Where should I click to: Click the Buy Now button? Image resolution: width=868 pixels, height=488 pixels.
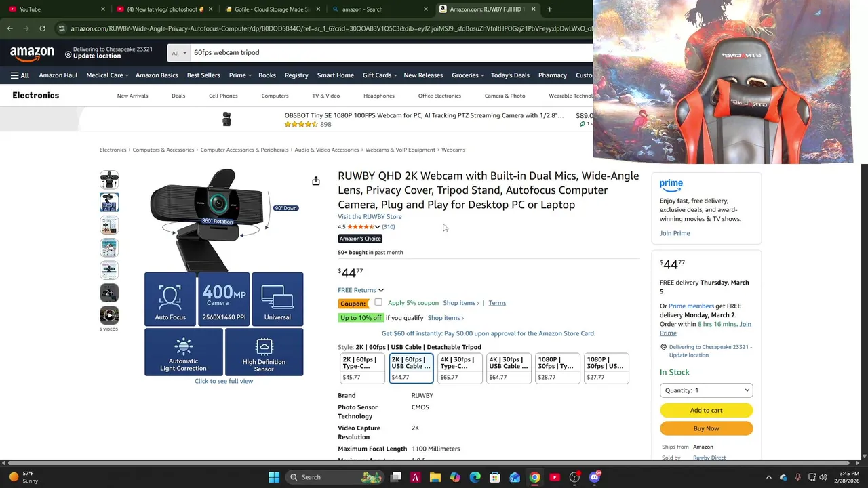click(706, 428)
